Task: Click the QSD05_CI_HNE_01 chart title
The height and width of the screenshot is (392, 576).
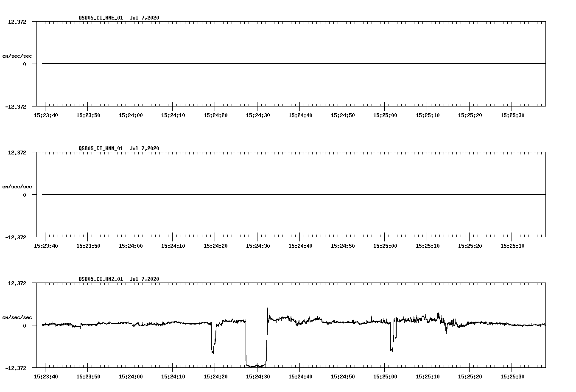Action: click(x=119, y=17)
